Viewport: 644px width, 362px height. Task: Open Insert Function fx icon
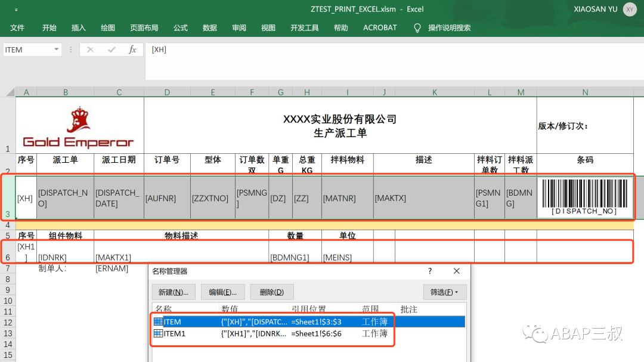[x=132, y=49]
